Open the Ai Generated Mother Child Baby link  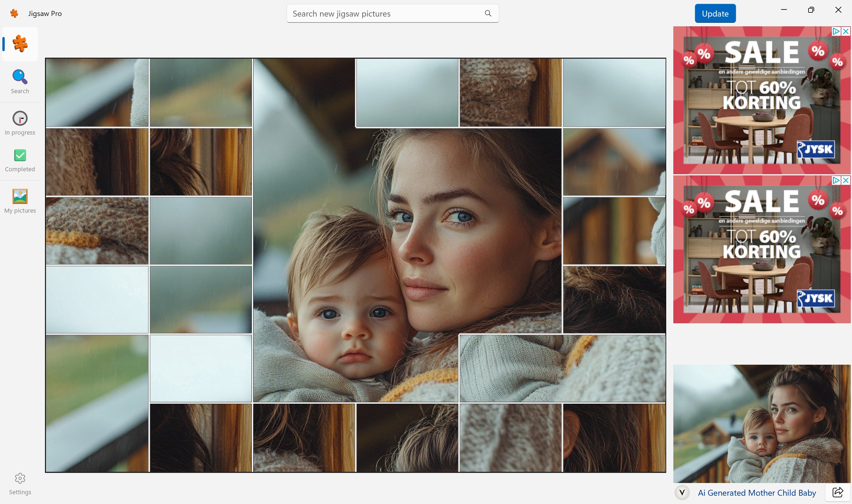point(756,492)
